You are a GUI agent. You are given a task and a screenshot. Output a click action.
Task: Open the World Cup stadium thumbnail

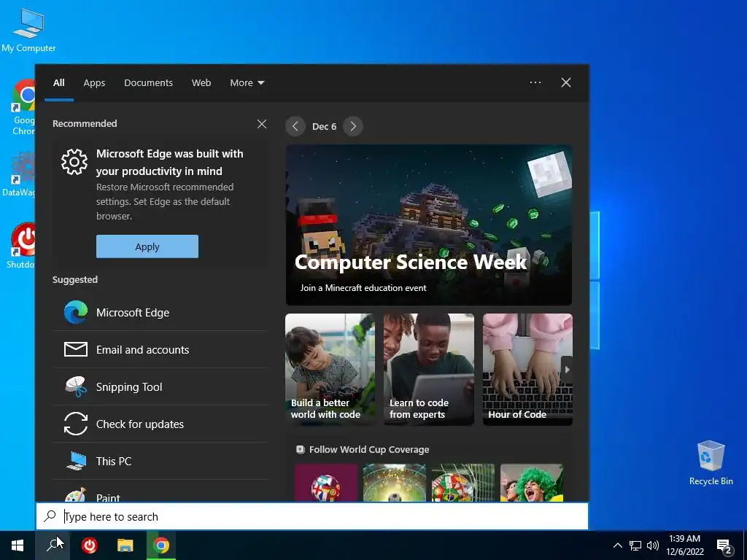[394, 483]
